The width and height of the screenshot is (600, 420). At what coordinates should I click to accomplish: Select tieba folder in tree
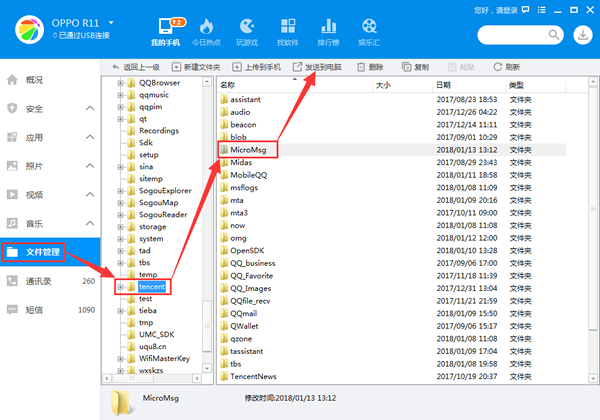(x=142, y=311)
